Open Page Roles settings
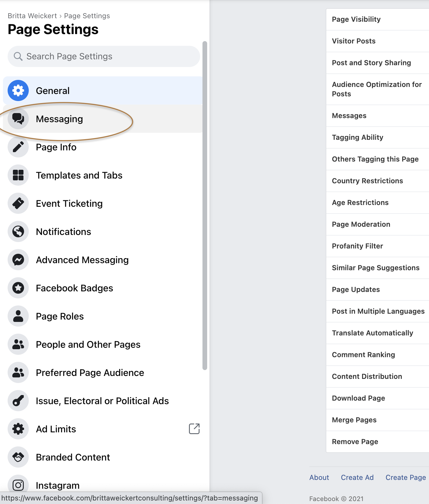 [103, 316]
